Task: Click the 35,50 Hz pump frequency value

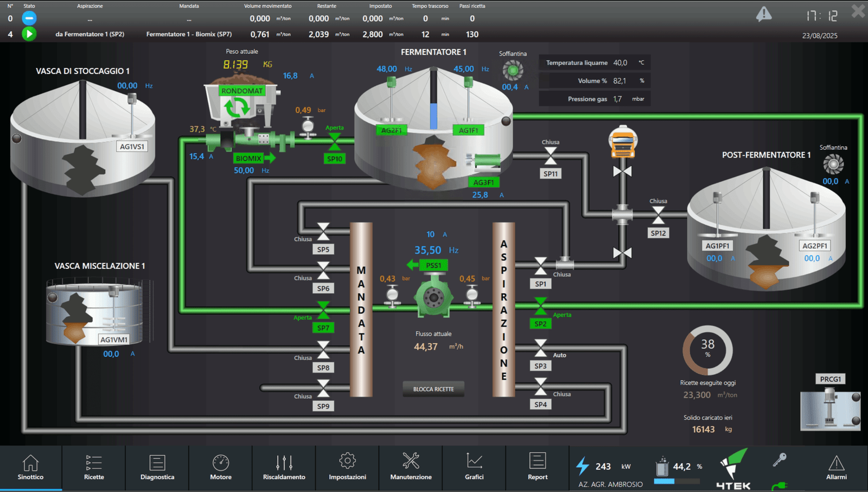Action: 427,250
